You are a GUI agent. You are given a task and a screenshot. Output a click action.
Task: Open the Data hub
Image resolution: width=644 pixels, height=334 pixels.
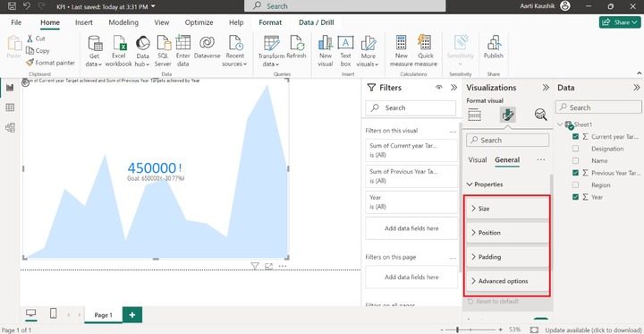142,51
